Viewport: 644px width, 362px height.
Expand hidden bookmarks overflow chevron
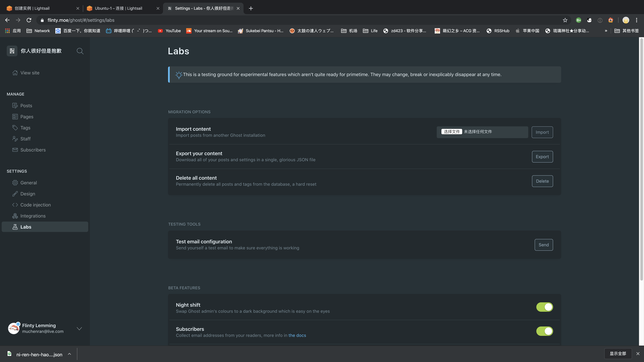point(606,31)
